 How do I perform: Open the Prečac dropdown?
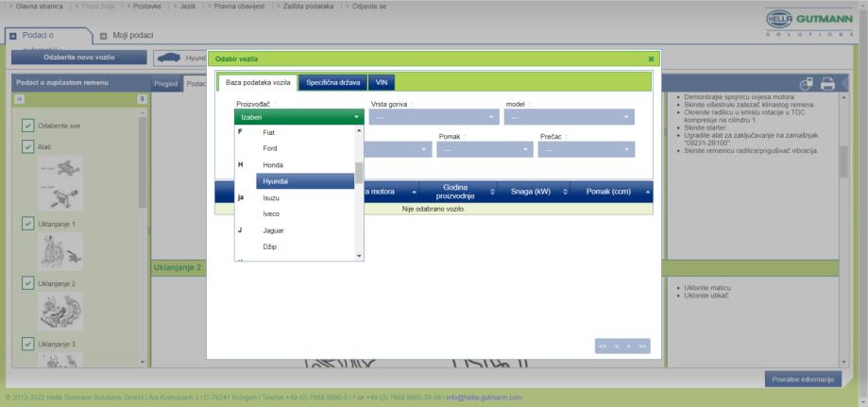click(x=587, y=149)
